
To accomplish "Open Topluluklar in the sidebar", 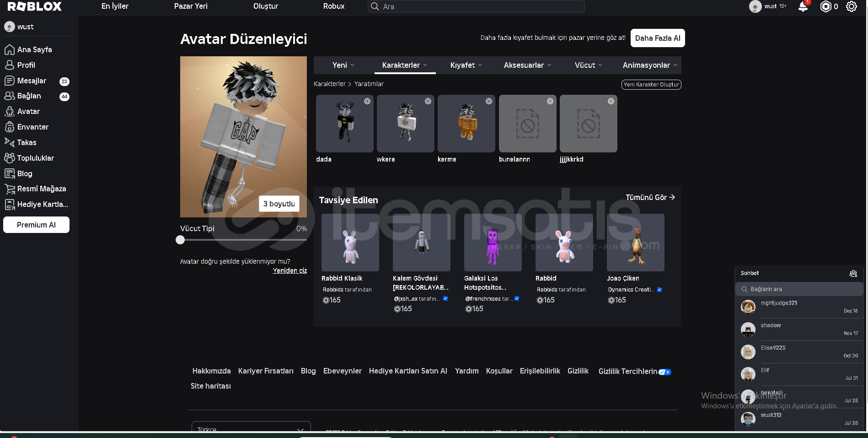I will tap(35, 158).
